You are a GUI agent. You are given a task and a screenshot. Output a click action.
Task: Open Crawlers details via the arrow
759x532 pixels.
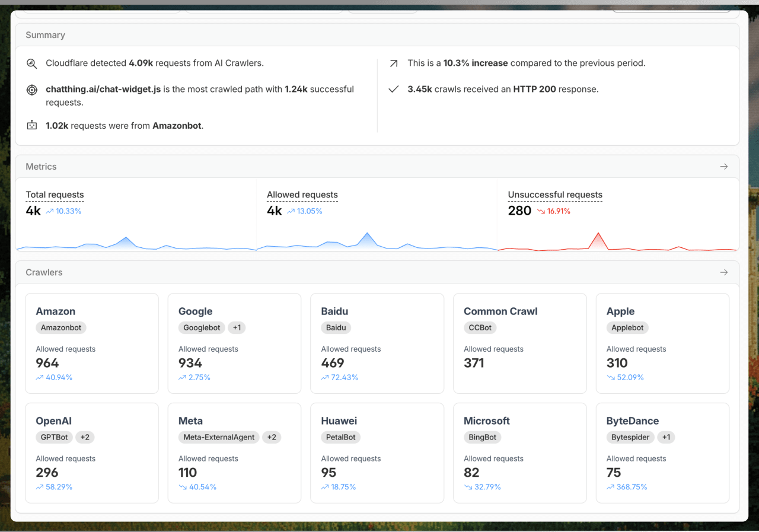pyautogui.click(x=723, y=272)
